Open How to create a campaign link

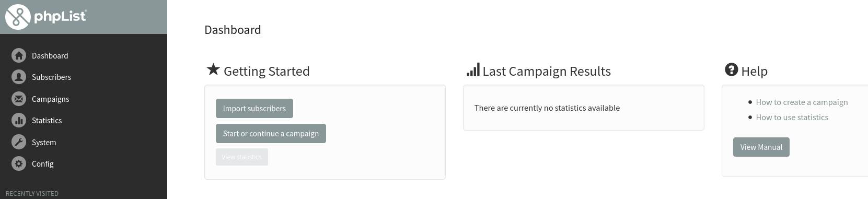802,102
